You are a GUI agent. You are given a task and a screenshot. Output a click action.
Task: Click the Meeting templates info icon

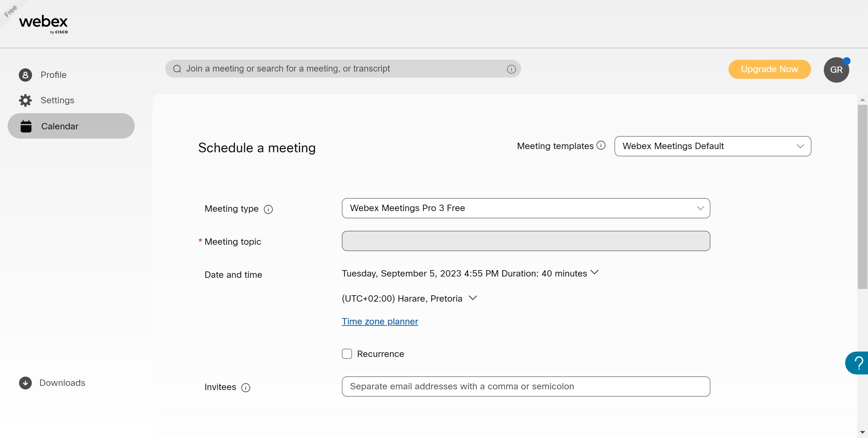[601, 145]
